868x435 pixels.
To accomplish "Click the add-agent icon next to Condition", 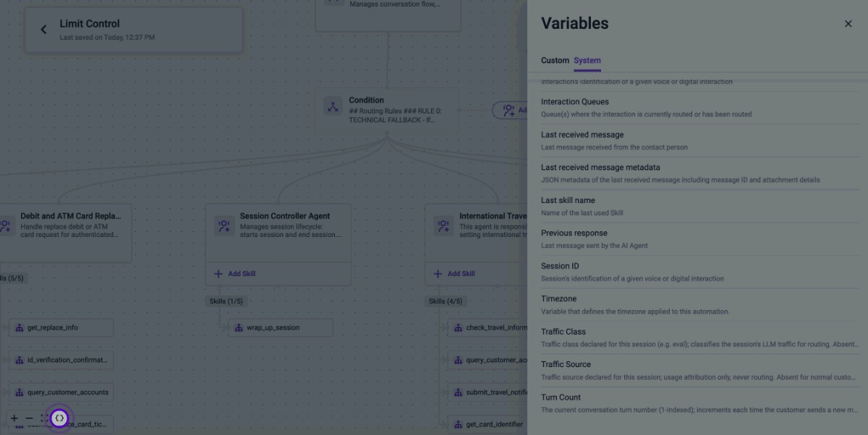I will point(509,111).
